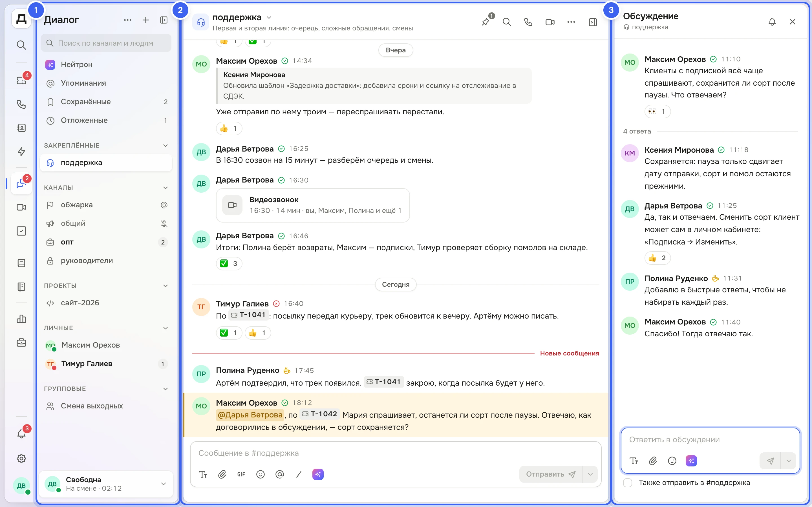Open Нейтрон AI assistant in thread reply box
This screenshot has height=507, width=812.
[x=691, y=461]
